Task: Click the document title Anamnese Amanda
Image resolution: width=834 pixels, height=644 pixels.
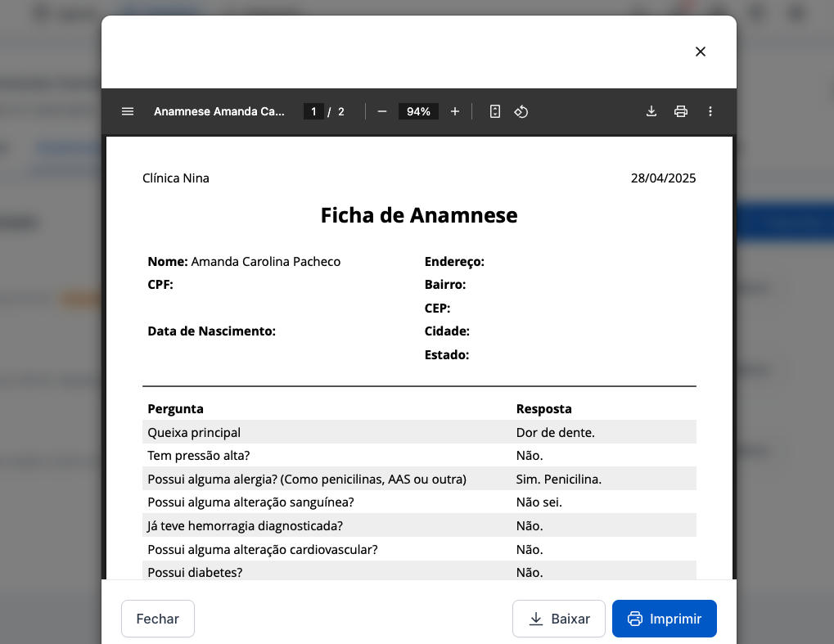Action: 219,111
